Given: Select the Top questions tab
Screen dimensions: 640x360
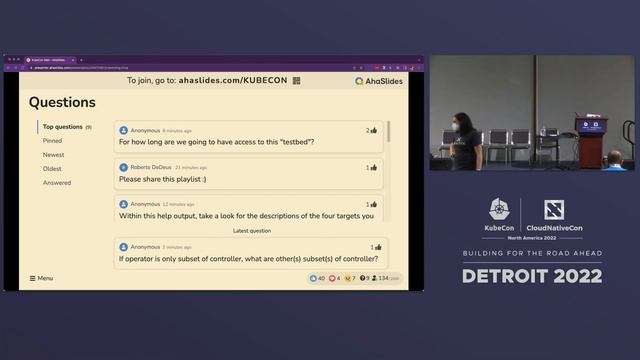Looking at the screenshot, I should point(67,127).
